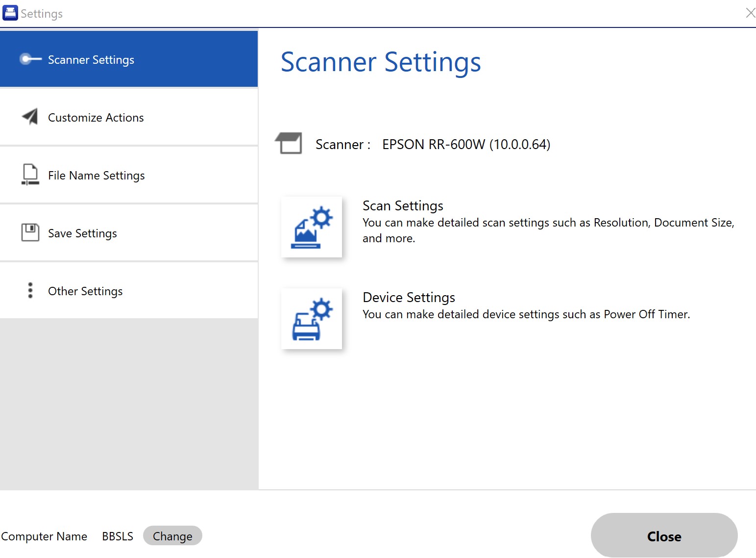756x558 pixels.
Task: Click the floppy disk Save Settings icon
Action: coord(30,232)
